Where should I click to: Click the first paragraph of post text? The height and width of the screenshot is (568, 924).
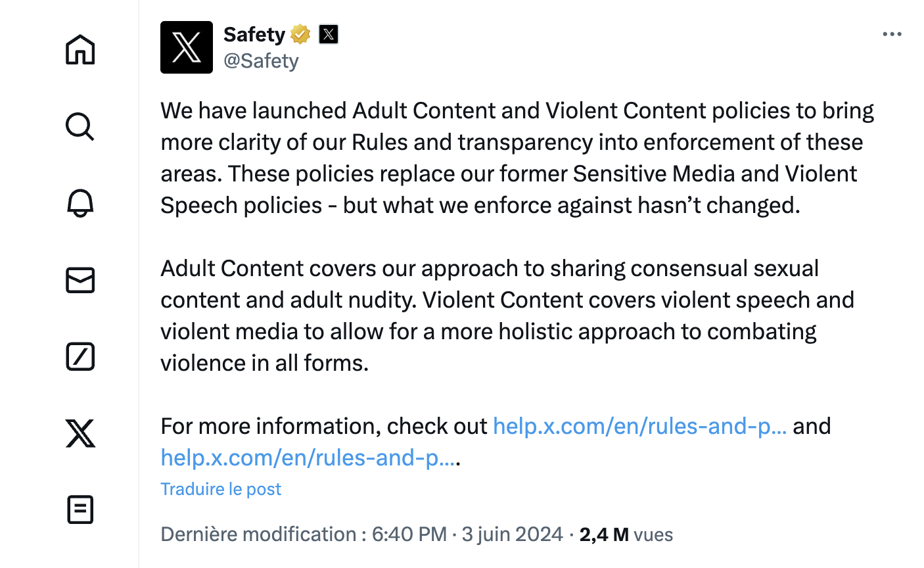(518, 158)
